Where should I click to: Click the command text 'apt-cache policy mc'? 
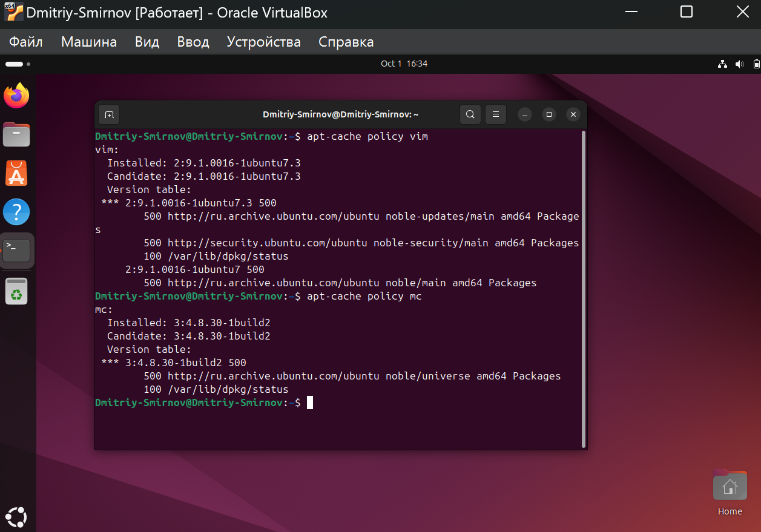364,296
